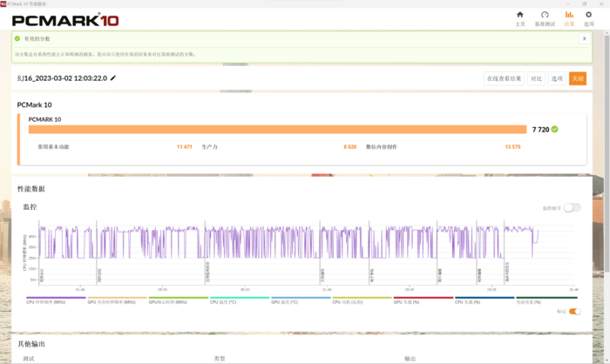Image resolution: width=610 pixels, height=364 pixels.
Task: Click the vertical scrollbar thumb
Action: click(607, 153)
